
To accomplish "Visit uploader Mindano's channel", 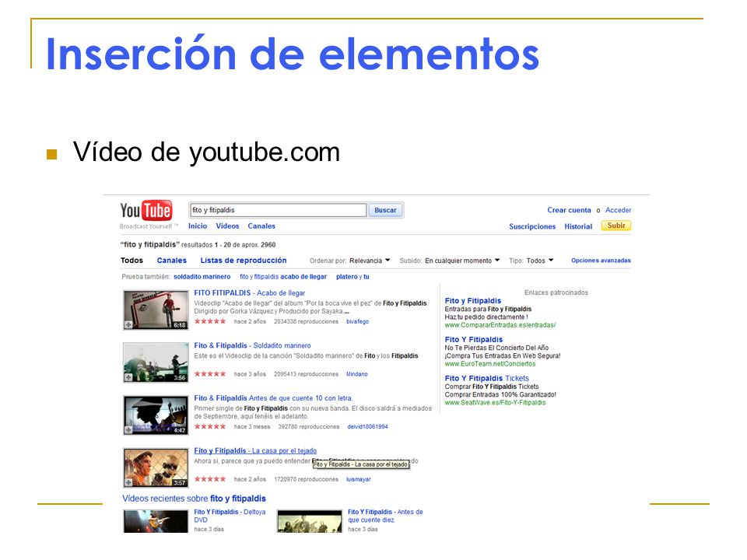I will (357, 374).
